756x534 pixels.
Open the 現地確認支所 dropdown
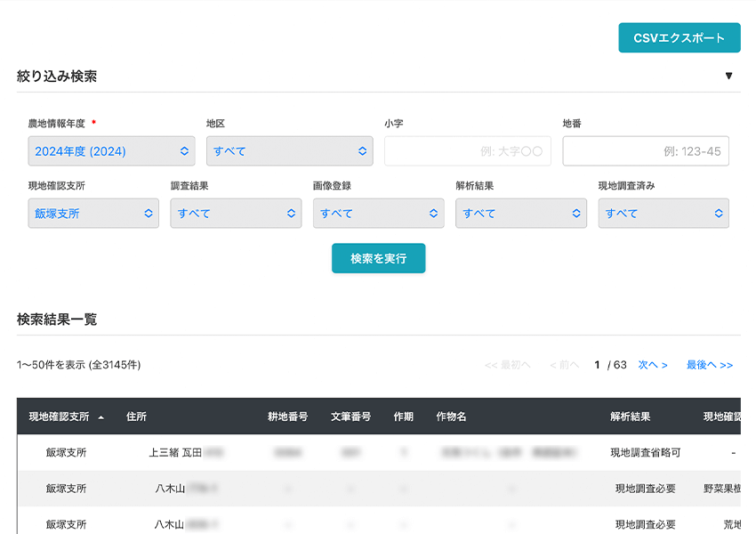click(93, 214)
